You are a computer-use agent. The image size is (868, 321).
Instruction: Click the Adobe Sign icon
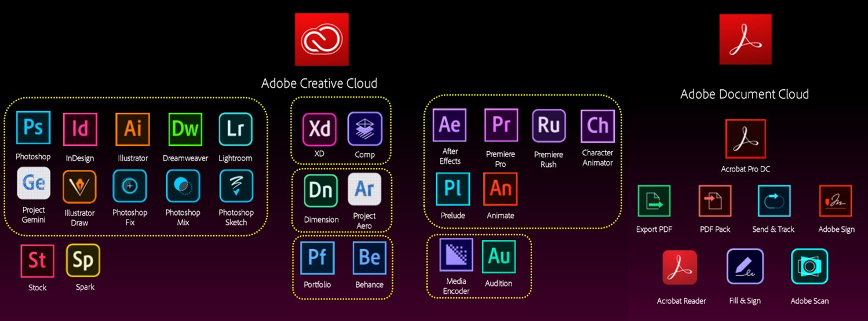click(x=836, y=201)
